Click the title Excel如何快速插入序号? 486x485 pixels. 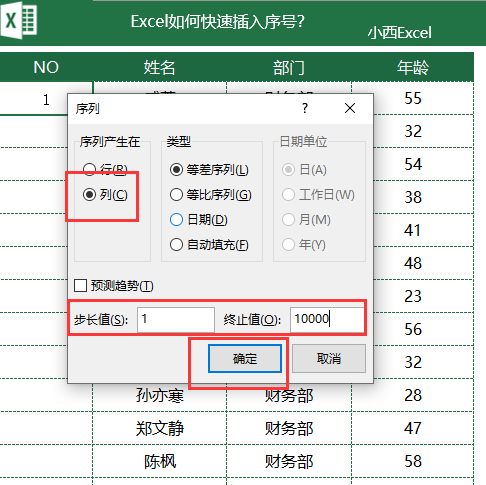[217, 22]
